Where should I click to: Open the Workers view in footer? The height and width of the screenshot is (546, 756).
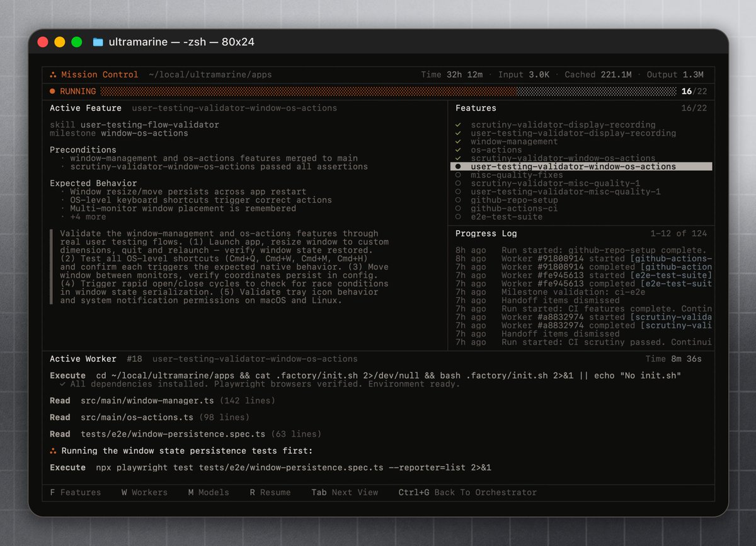click(144, 492)
